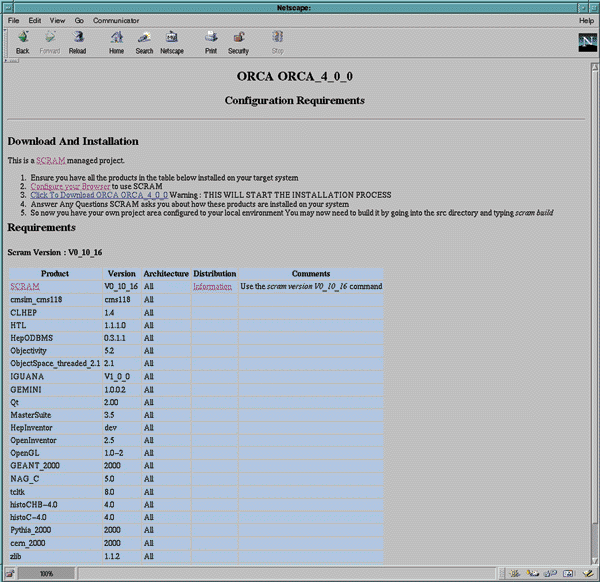Open the Edit menu
The height and width of the screenshot is (582, 600).
pos(35,20)
